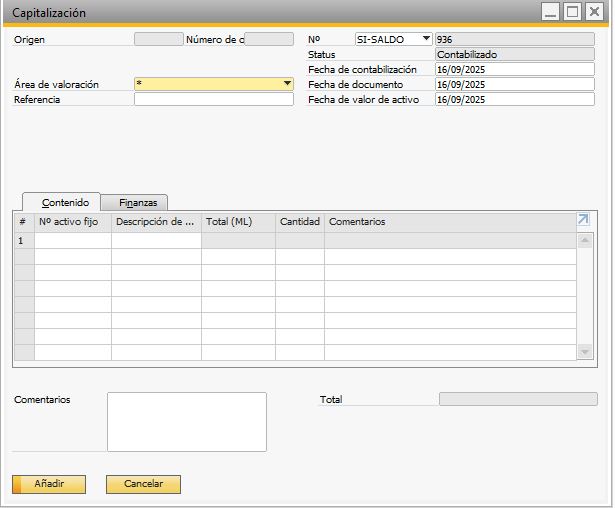The width and height of the screenshot is (615, 508).
Task: Select the Contenido tab
Action: pyautogui.click(x=65, y=202)
